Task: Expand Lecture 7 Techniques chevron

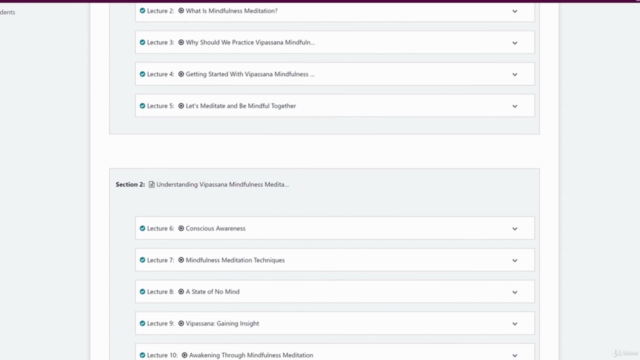Action: tap(515, 260)
